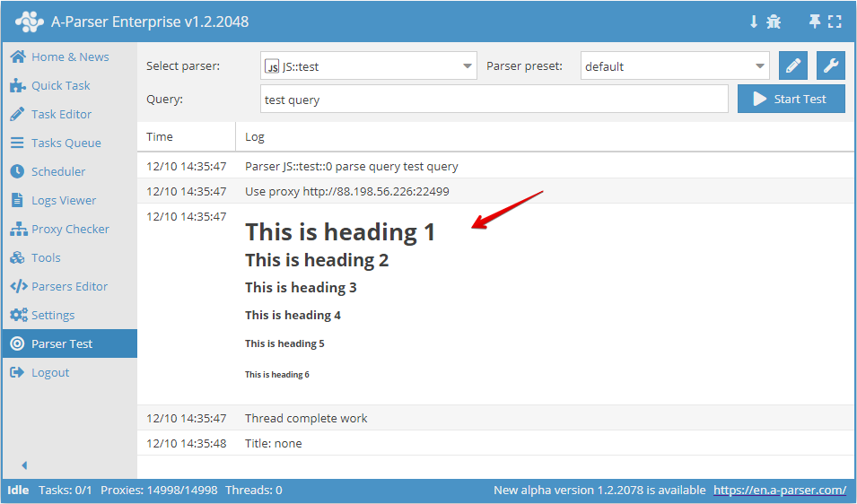Click the wrench parser settings button

point(831,65)
